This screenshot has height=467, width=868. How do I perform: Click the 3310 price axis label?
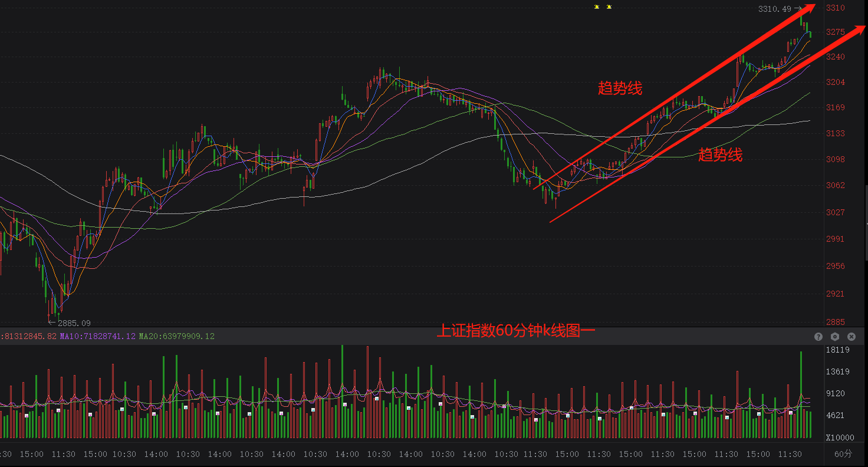tap(836, 8)
